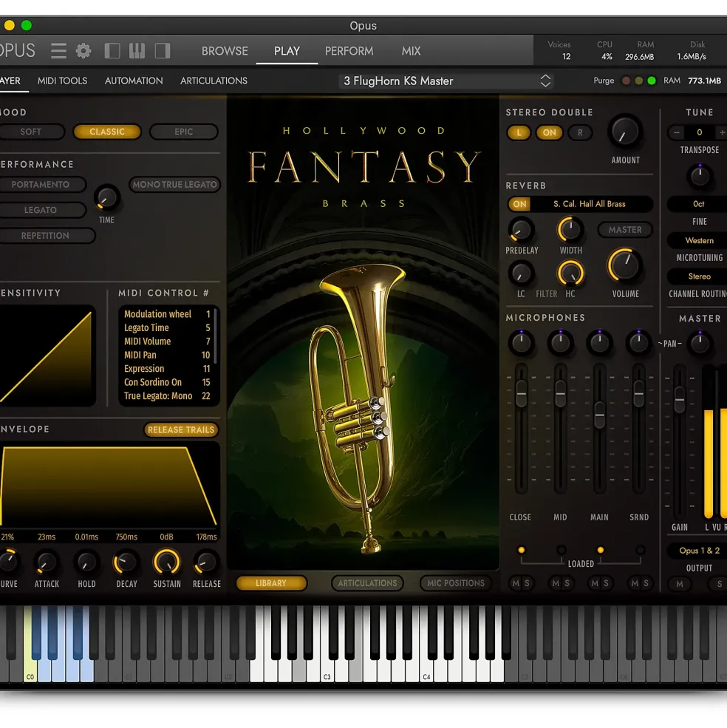Enable Stereo Double L channel
Image resolution: width=727 pixels, height=728 pixels.
click(x=519, y=133)
